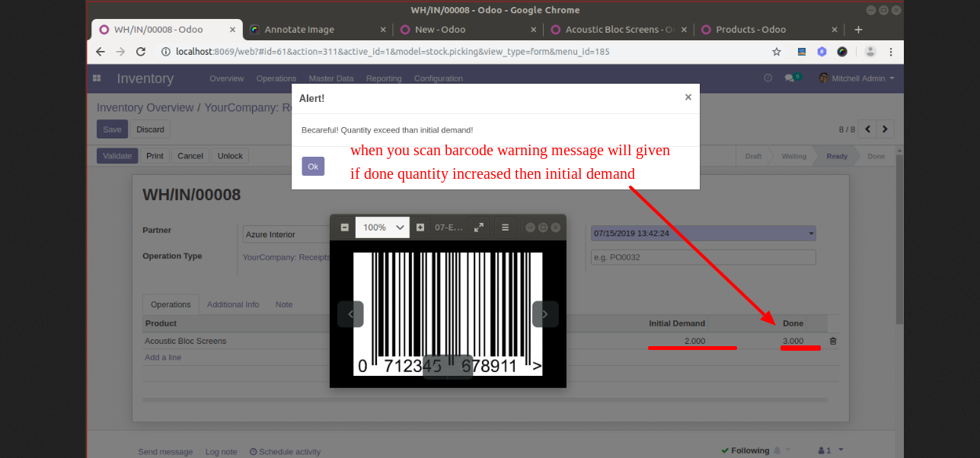Open the Chrome three-dot menu
The height and width of the screenshot is (458, 980).
tap(892, 52)
